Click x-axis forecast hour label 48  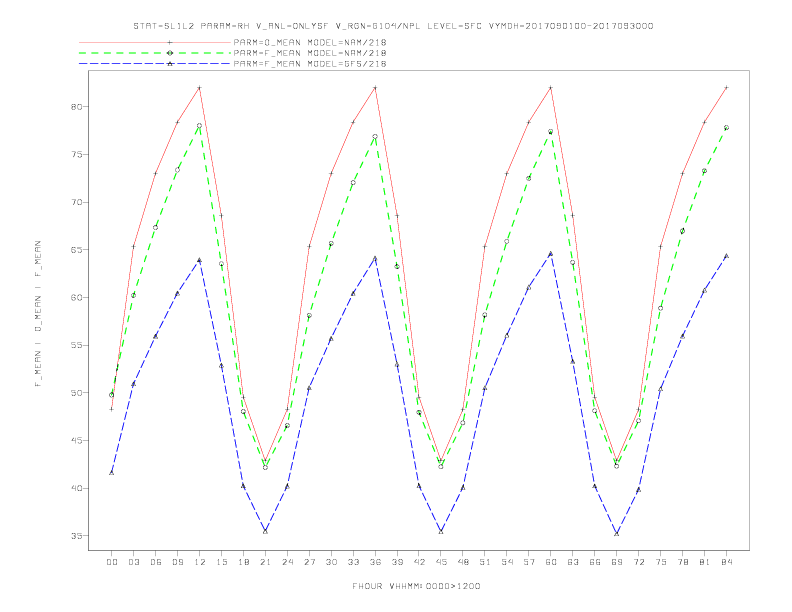click(463, 562)
